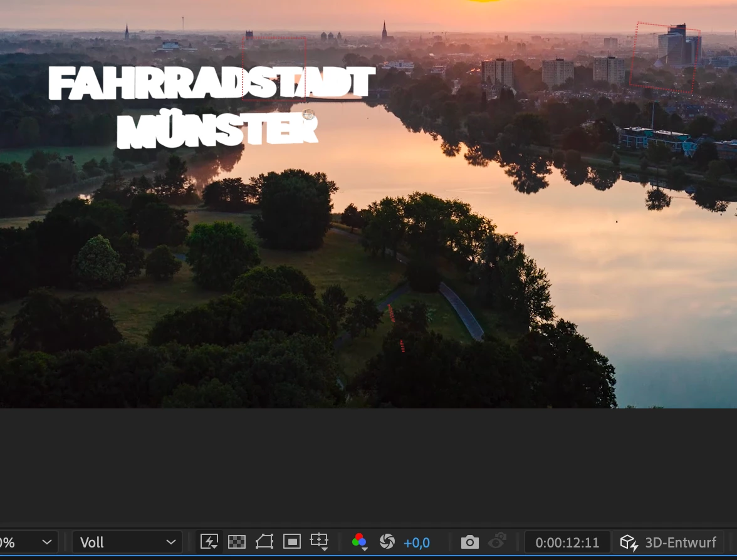The height and width of the screenshot is (560, 737).
Task: Take a snapshot with camera icon
Action: coord(469,542)
